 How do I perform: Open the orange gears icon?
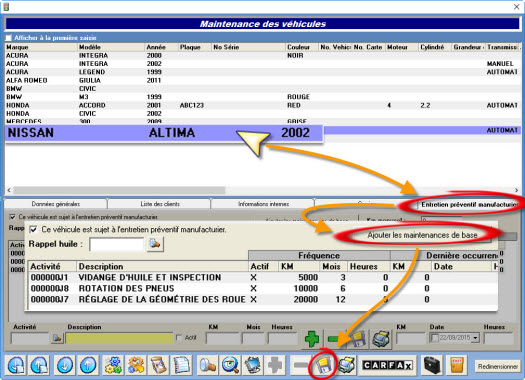[136, 365]
